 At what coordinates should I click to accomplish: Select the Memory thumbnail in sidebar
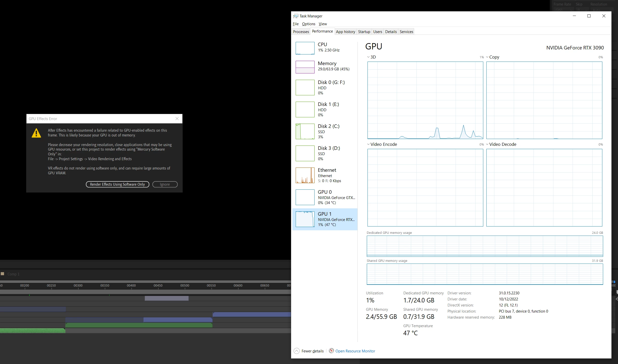pos(305,67)
